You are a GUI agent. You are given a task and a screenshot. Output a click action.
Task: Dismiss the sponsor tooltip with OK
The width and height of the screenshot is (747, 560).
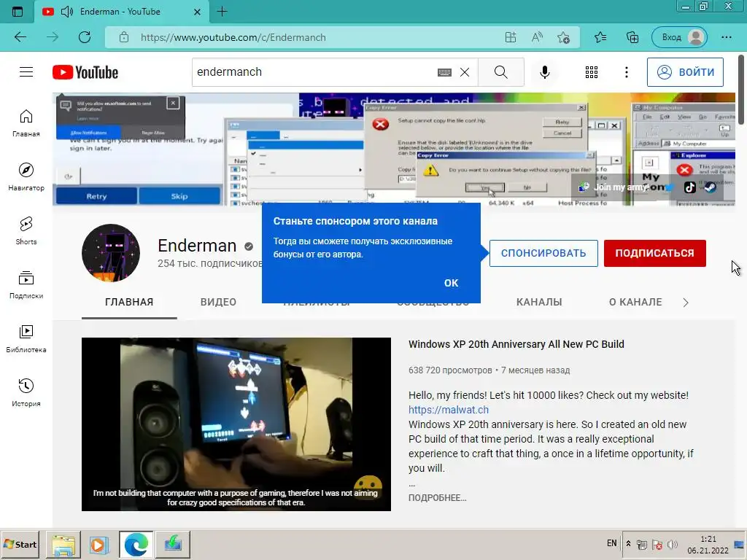coord(451,283)
